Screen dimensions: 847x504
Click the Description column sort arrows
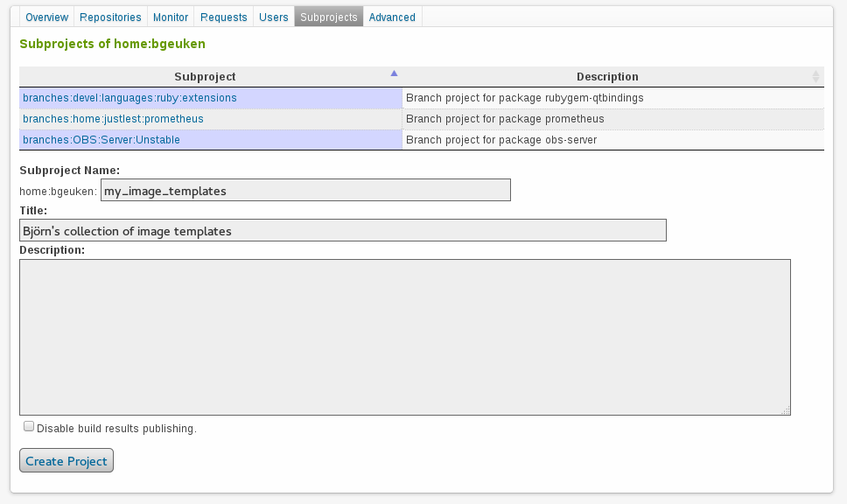point(815,77)
